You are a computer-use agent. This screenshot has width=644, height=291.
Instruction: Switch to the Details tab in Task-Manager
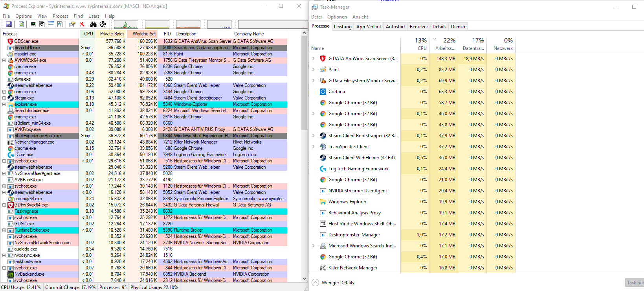[439, 27]
